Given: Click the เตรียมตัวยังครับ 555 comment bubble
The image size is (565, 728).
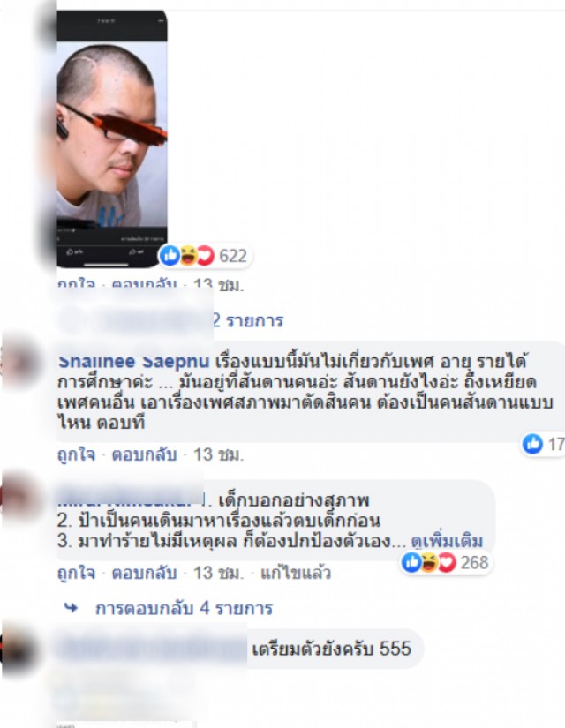Looking at the screenshot, I should (331, 649).
